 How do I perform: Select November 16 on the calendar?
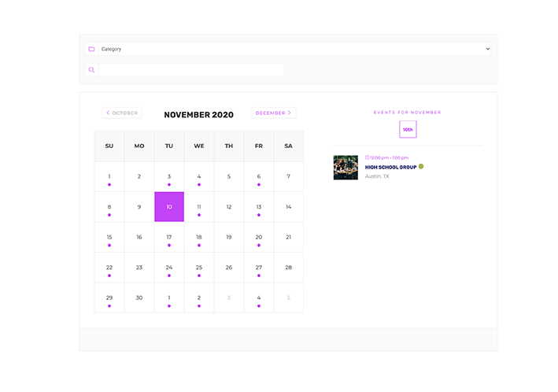(139, 237)
